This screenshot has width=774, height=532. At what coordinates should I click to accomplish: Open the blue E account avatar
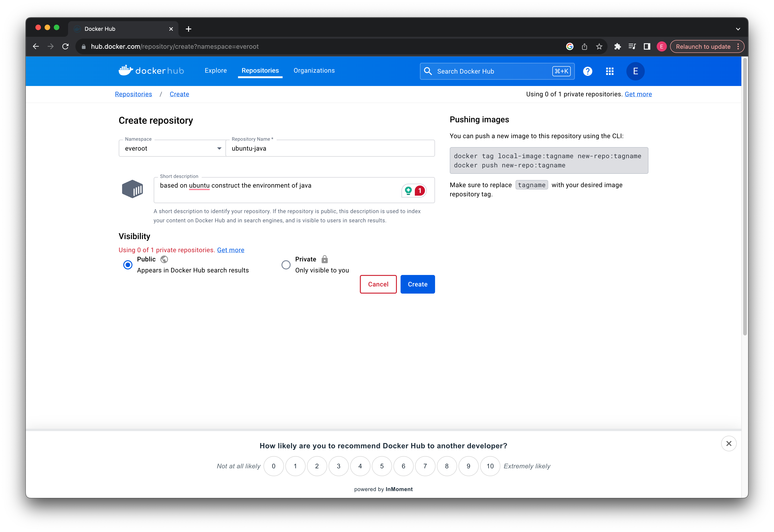pos(635,71)
